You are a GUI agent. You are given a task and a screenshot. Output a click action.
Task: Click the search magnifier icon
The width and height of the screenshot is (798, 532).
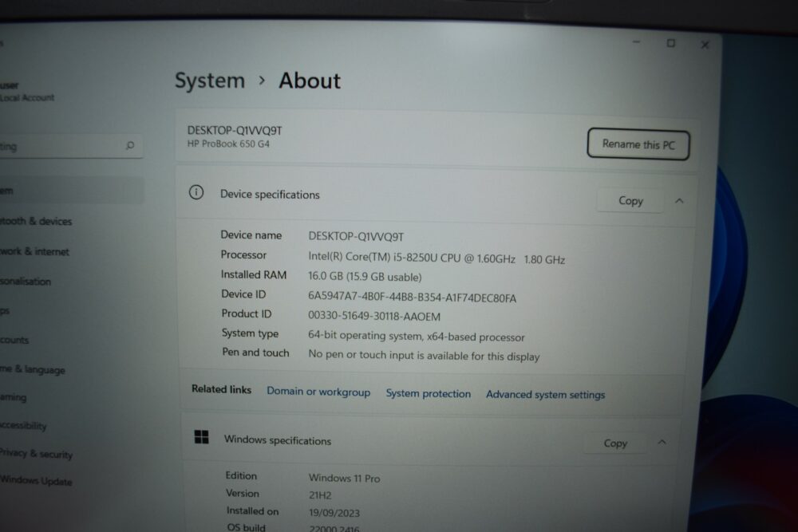130,145
